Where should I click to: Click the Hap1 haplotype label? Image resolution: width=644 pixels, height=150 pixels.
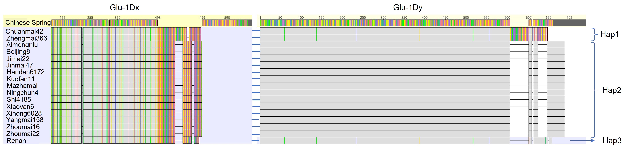(609, 34)
